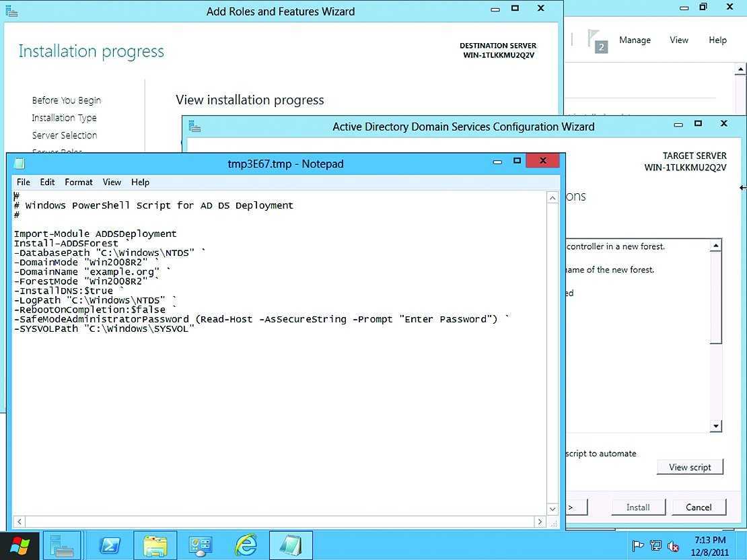Open File Explorer from the taskbar

(x=155, y=545)
